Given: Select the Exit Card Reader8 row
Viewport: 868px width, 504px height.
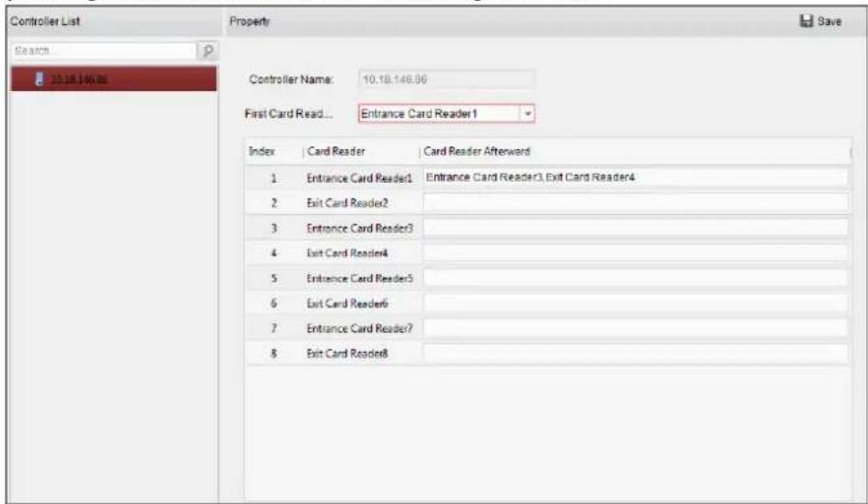Looking at the screenshot, I should point(547,353).
